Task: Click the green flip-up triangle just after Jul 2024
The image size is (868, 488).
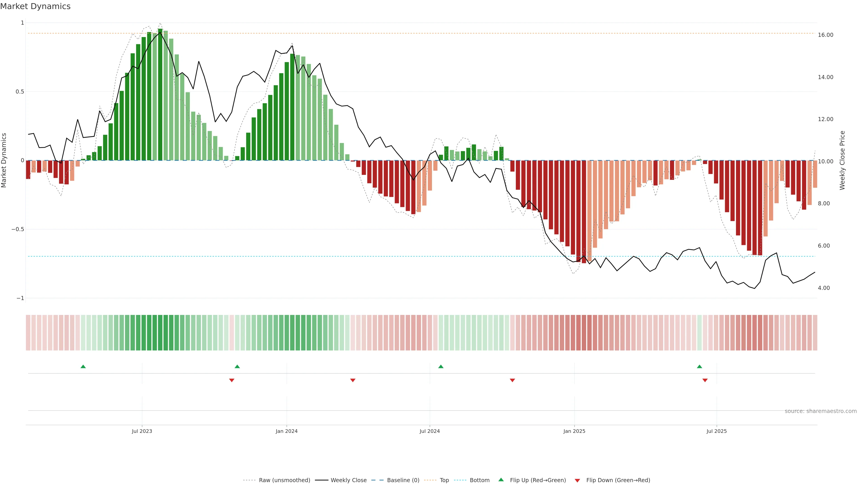Action: (x=441, y=366)
